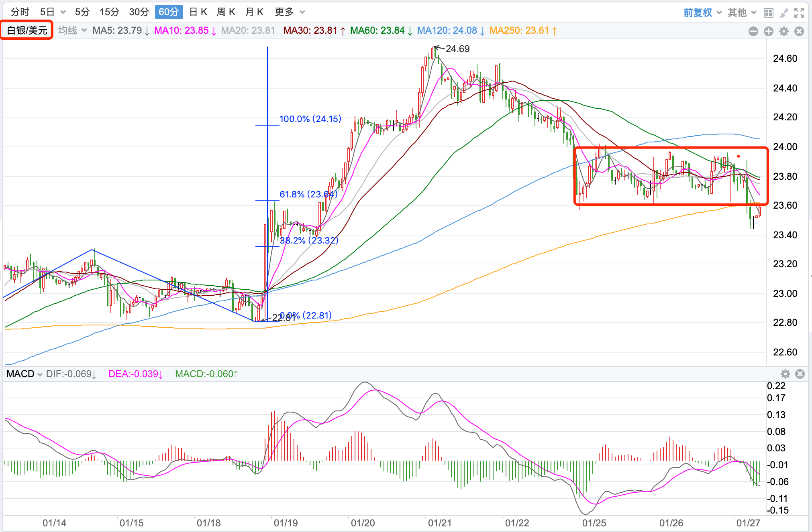Image resolution: width=812 pixels, height=532 pixels.
Task: Click the 白银/美元 symbol label
Action: point(27,30)
